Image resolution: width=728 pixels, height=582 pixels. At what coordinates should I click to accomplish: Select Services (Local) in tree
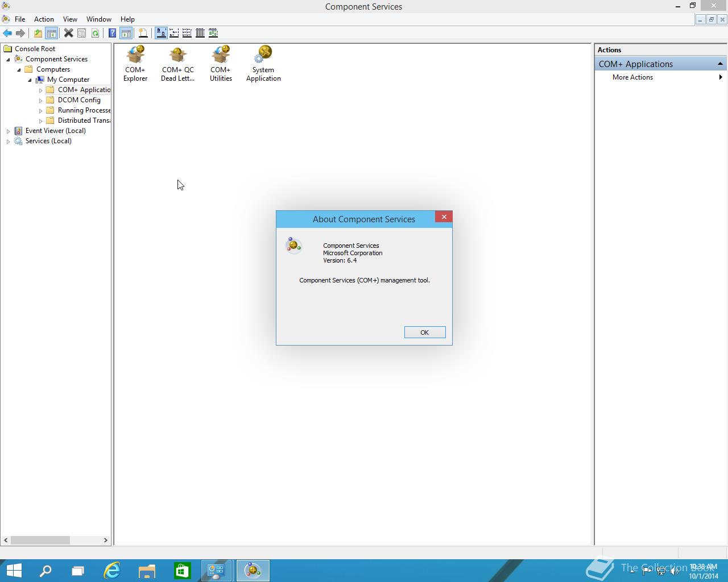(48, 141)
